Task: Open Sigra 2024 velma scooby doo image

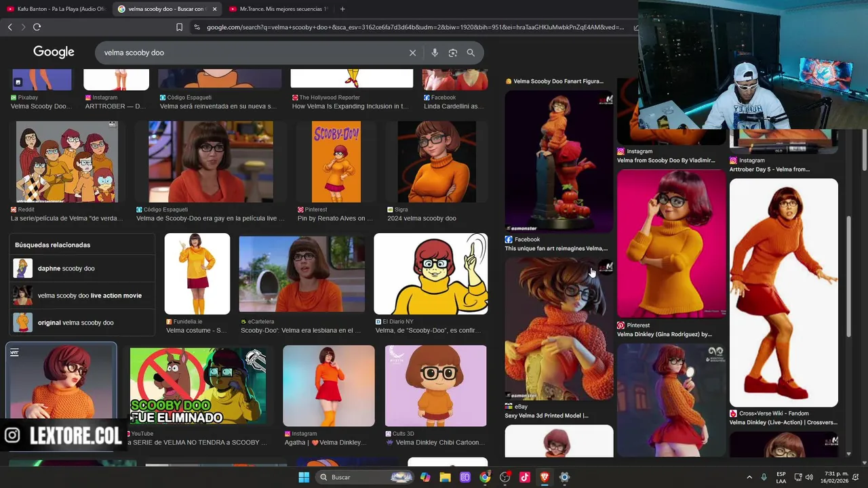Action: 437,162
